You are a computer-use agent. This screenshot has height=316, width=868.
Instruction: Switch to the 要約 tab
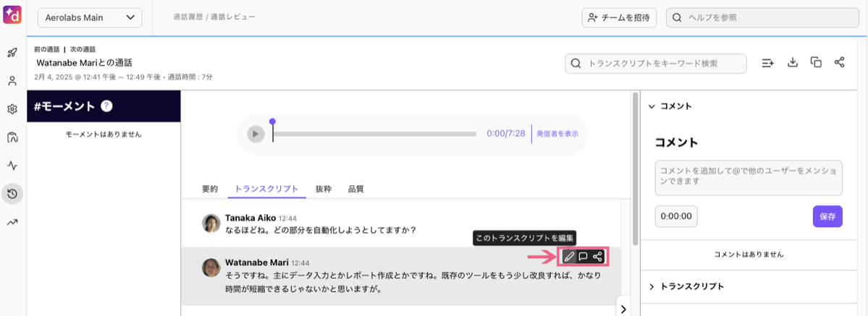pyautogui.click(x=210, y=189)
